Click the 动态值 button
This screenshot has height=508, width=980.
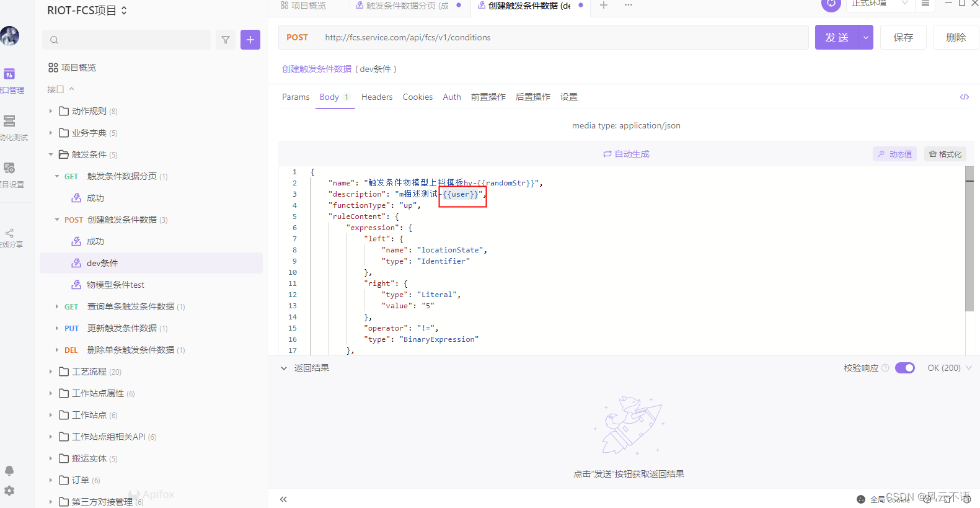click(x=895, y=154)
